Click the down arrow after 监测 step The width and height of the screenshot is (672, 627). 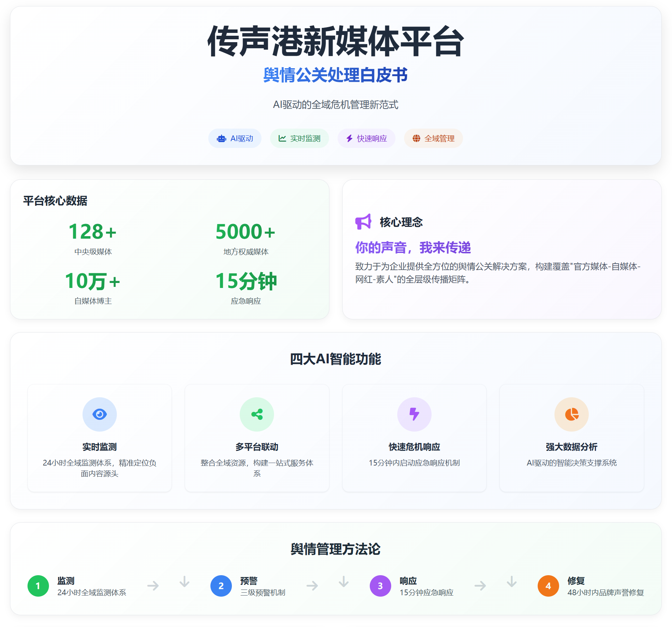click(x=184, y=582)
